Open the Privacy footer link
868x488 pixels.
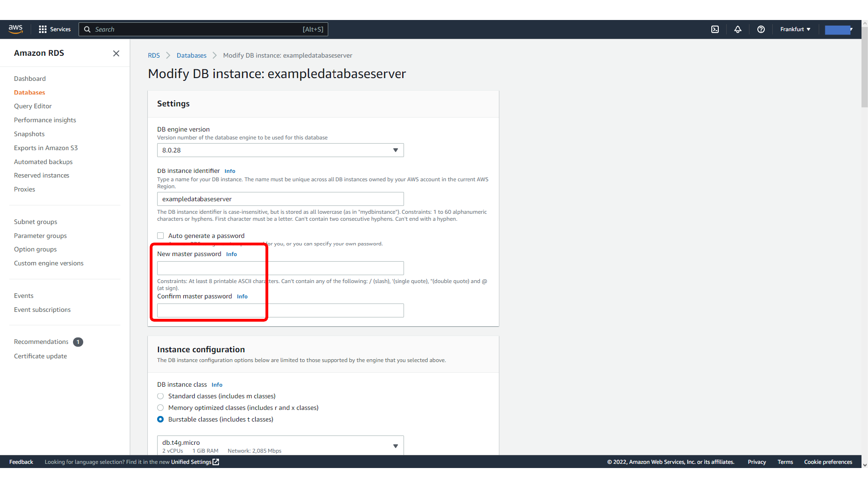756,462
